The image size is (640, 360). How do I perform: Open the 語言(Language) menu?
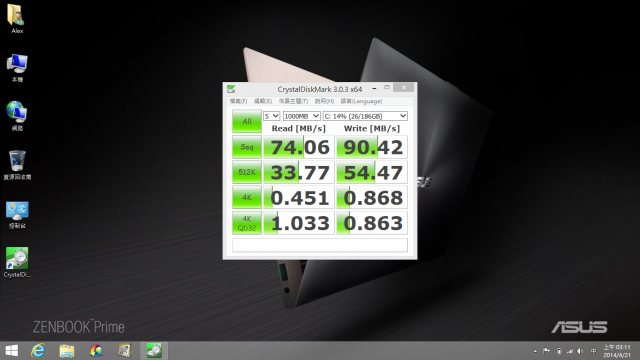361,101
